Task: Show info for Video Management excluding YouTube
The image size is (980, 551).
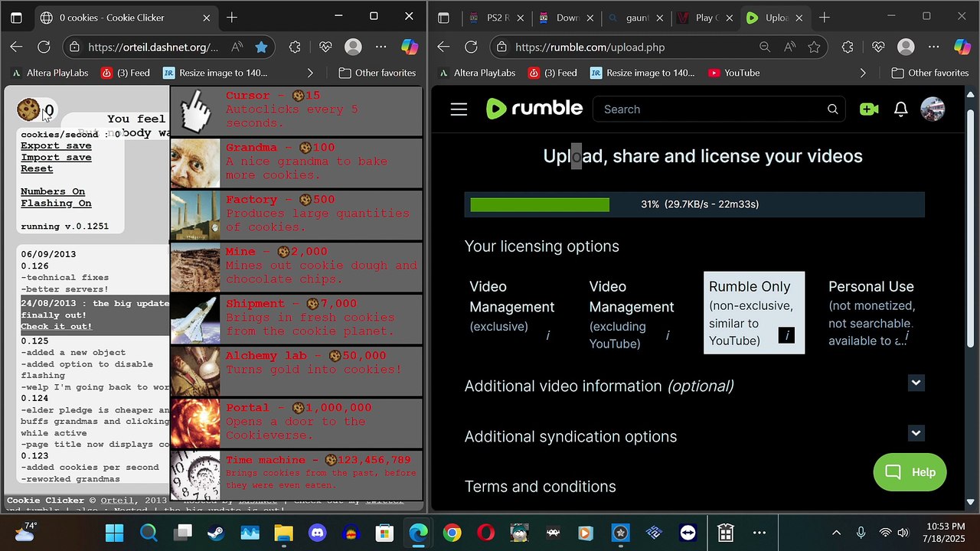Action: [667, 334]
